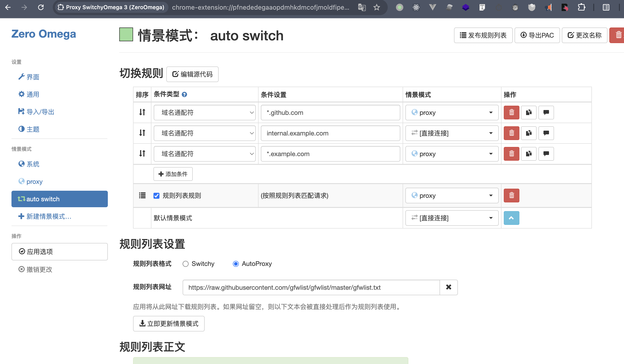The image size is (624, 364).
Task: Click the condition type help icon
Action: coord(184,94)
